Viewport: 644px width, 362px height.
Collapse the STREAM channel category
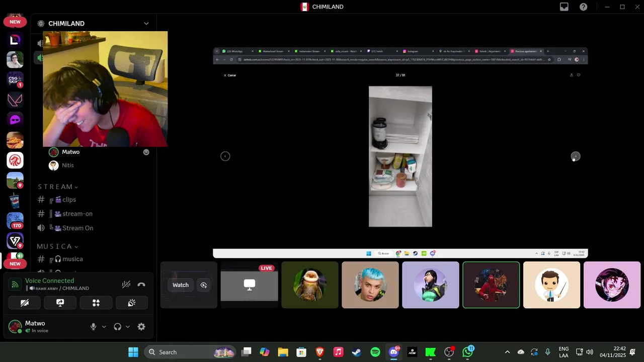tap(58, 187)
